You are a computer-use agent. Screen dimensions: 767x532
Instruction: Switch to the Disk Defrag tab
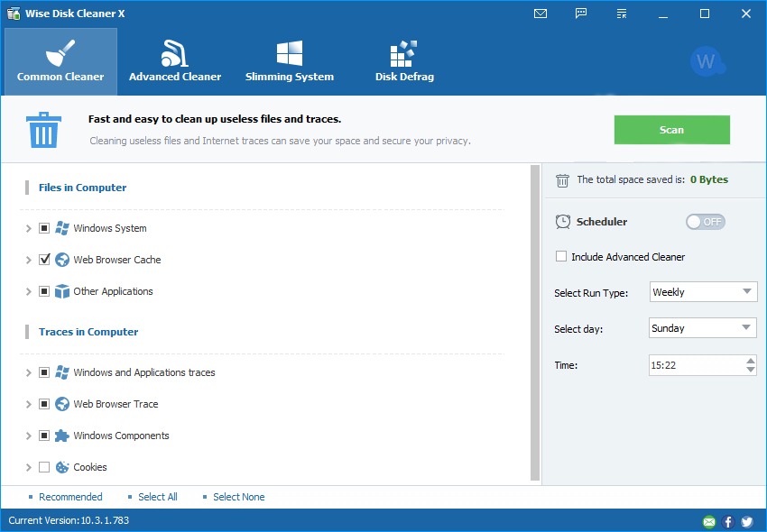coord(404,61)
